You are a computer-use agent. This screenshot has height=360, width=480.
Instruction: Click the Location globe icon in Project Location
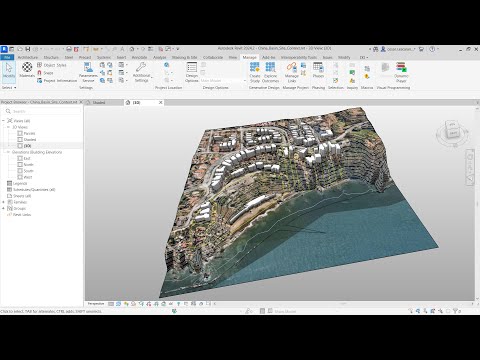pos(167,65)
